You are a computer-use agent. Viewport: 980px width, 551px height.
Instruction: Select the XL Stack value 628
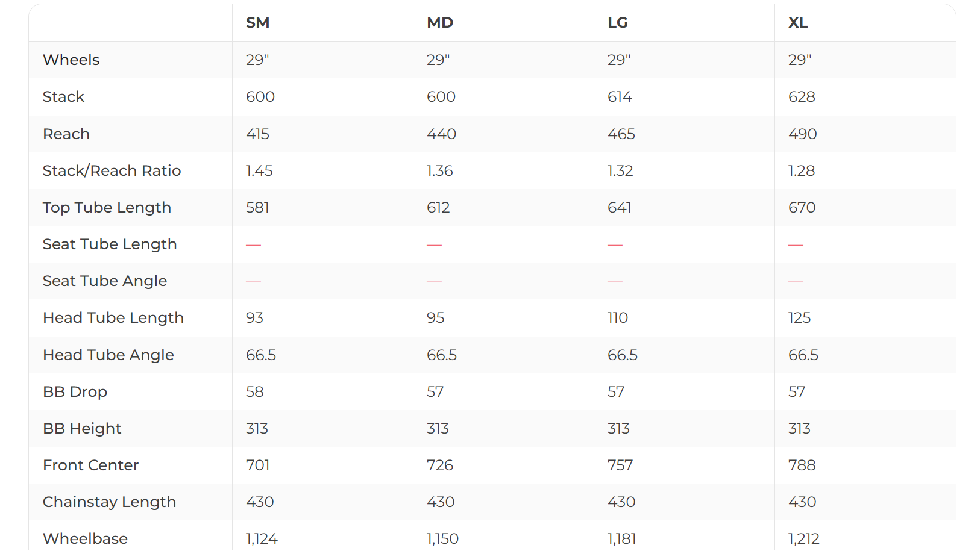(802, 97)
